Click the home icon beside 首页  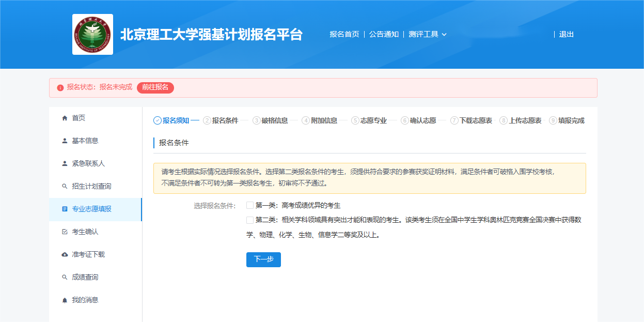click(x=65, y=118)
